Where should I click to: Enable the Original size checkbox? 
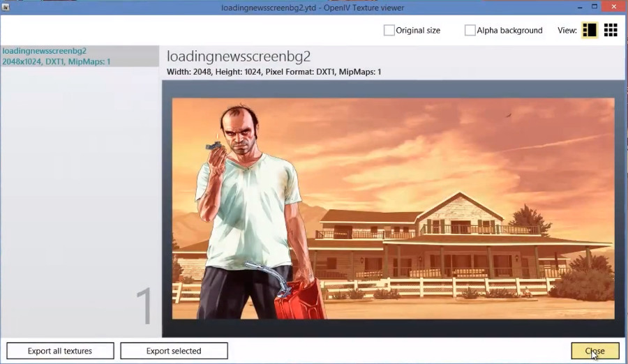[389, 31]
